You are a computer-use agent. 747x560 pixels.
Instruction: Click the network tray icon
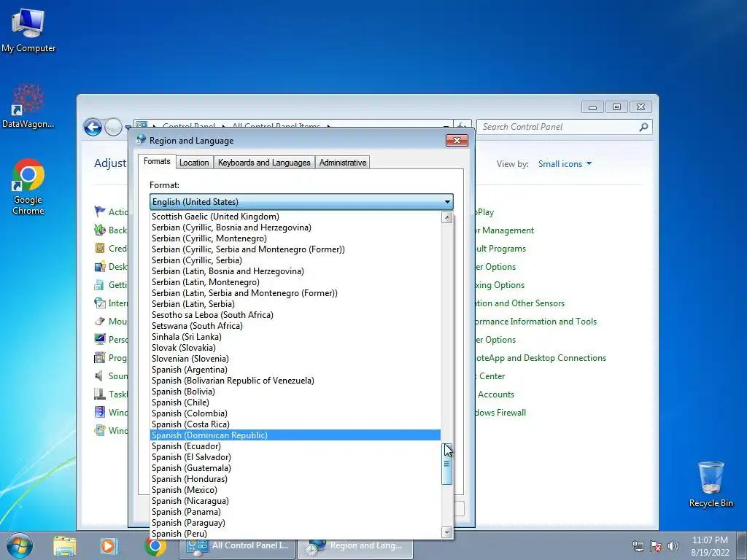(638, 546)
